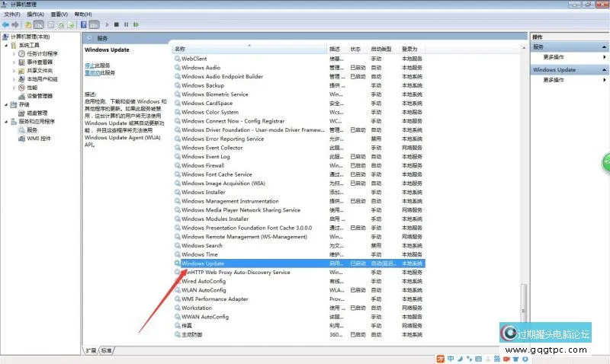Select the Windows Audio service row
Screen dimensions: 610x364
point(299,68)
